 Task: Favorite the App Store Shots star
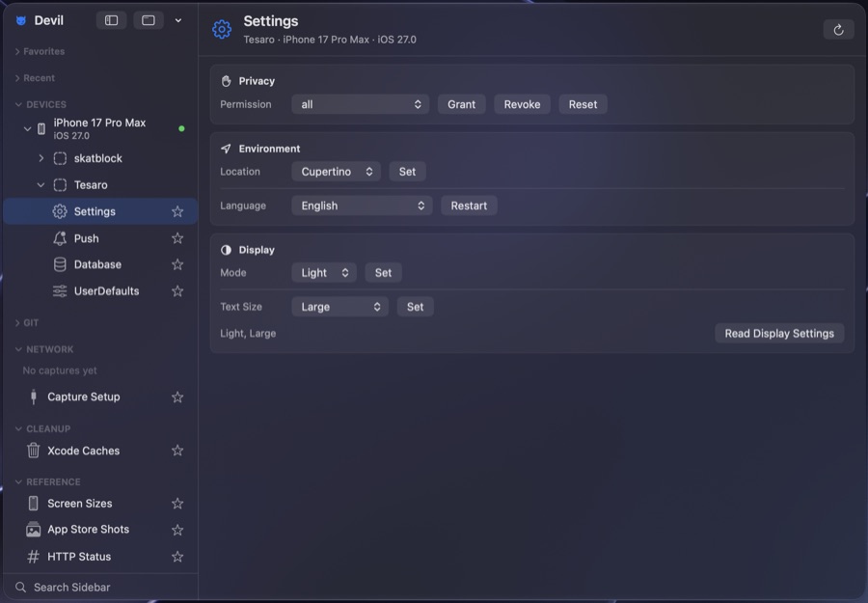click(177, 530)
